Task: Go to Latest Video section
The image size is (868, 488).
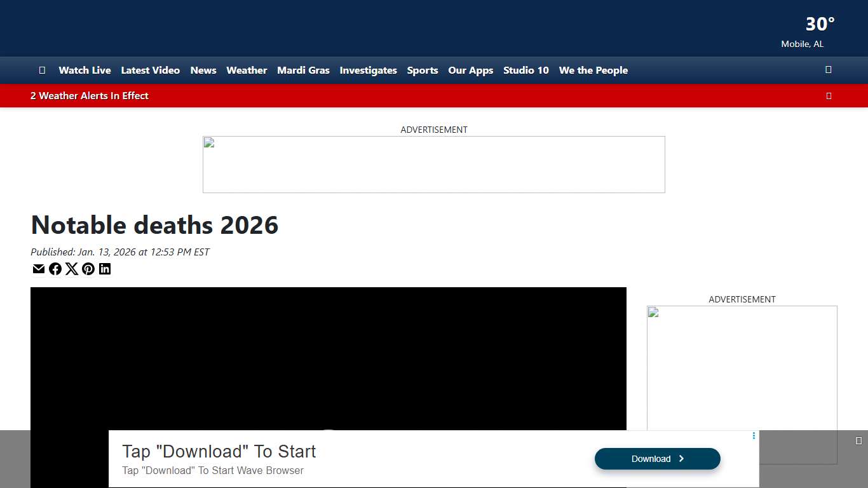Action: pyautogui.click(x=150, y=71)
